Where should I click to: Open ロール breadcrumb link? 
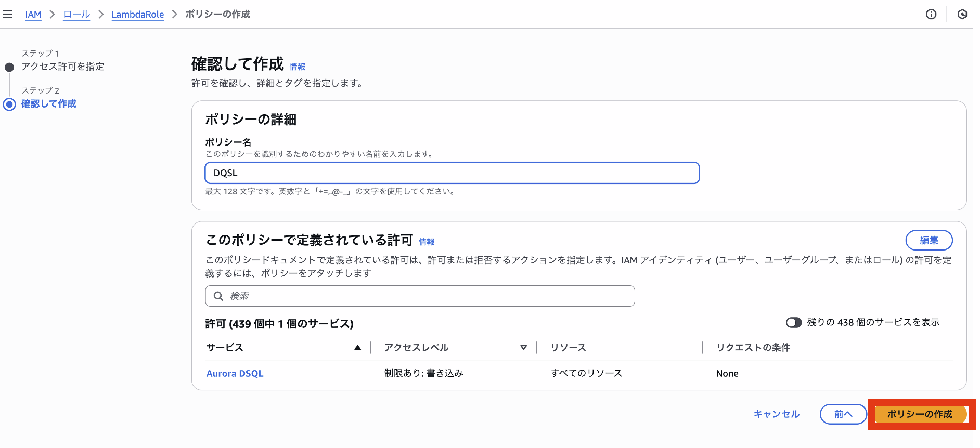point(76,15)
